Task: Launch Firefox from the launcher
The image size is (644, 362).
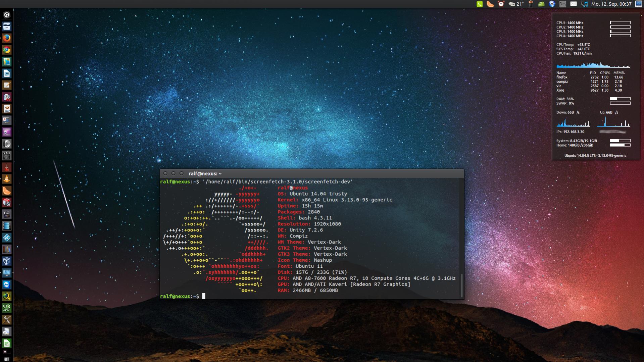Action: pyautogui.click(x=6, y=38)
